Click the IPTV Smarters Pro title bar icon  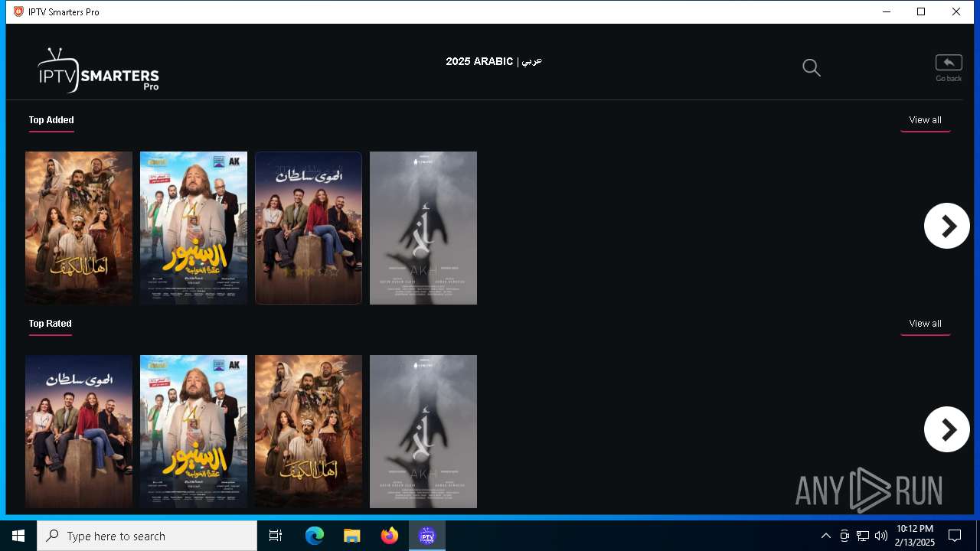[18, 11]
